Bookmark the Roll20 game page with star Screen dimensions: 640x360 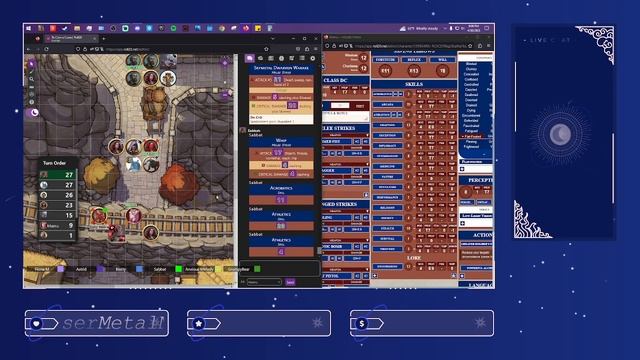pyautogui.click(x=266, y=49)
